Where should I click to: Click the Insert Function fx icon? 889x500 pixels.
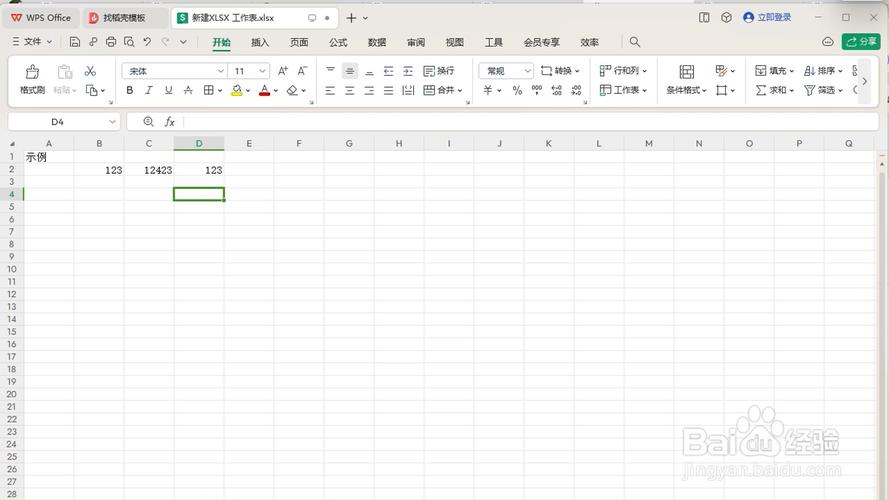click(170, 121)
